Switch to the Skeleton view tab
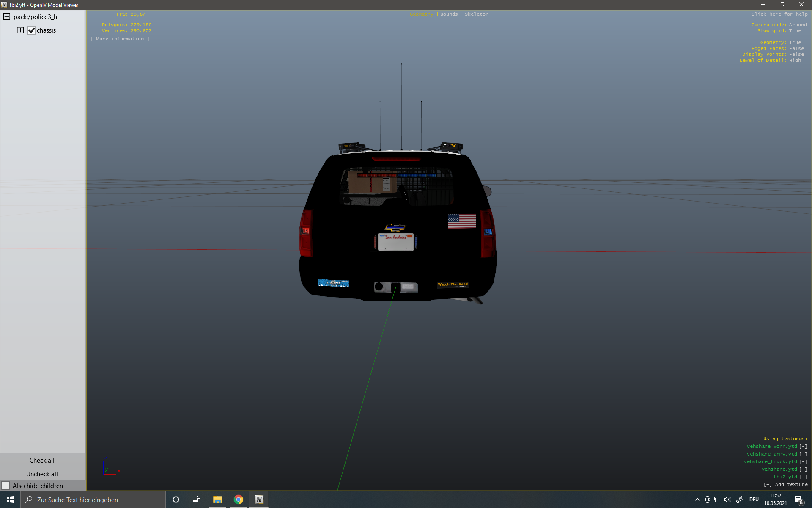The width and height of the screenshot is (812, 508). pyautogui.click(x=476, y=14)
